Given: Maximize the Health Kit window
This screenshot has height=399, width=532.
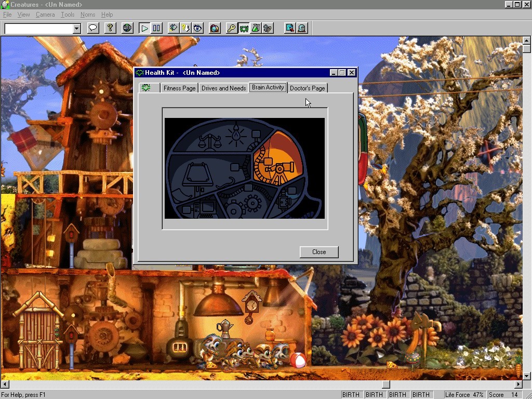Looking at the screenshot, I should [342, 73].
